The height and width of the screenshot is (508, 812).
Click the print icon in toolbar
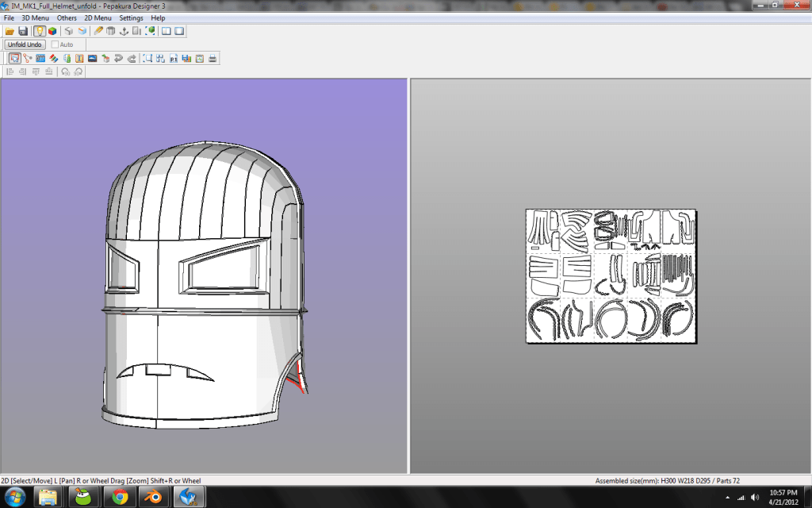pyautogui.click(x=213, y=59)
